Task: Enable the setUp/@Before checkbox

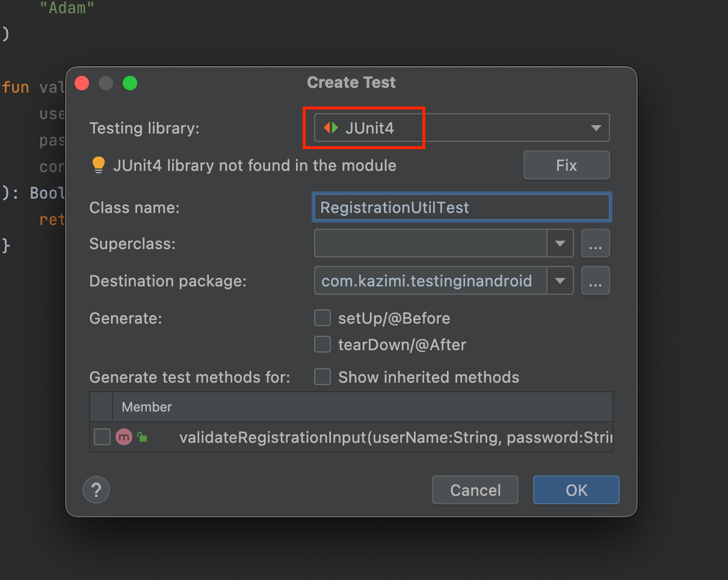Action: [x=322, y=318]
